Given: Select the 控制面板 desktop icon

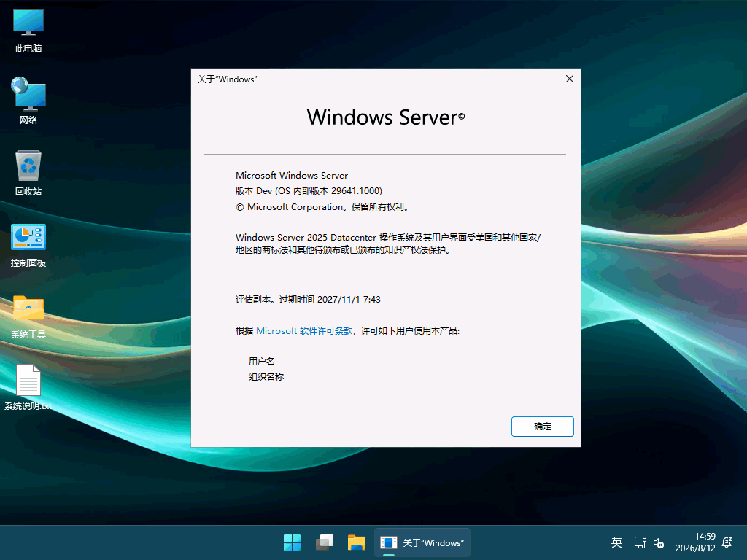Looking at the screenshot, I should click(x=28, y=245).
